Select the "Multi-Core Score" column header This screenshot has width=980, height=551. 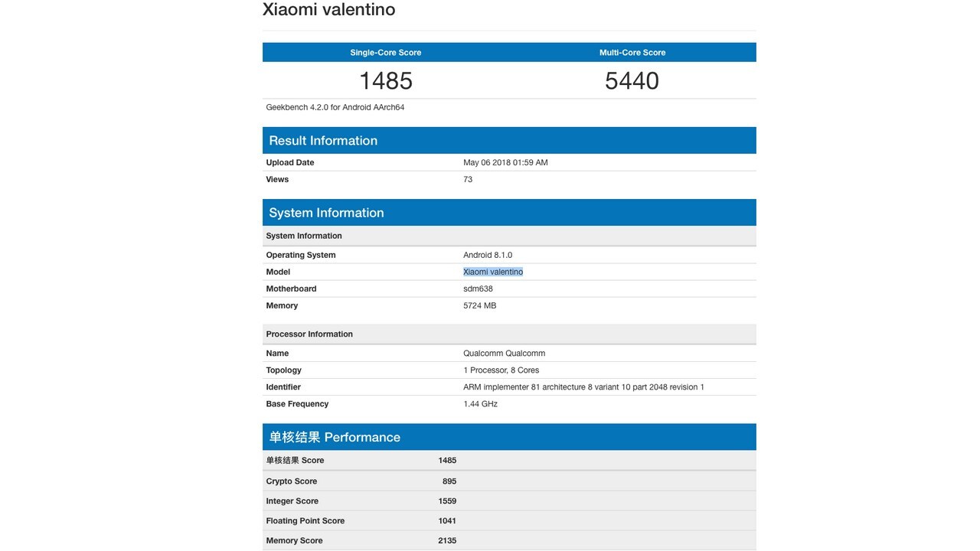632,53
